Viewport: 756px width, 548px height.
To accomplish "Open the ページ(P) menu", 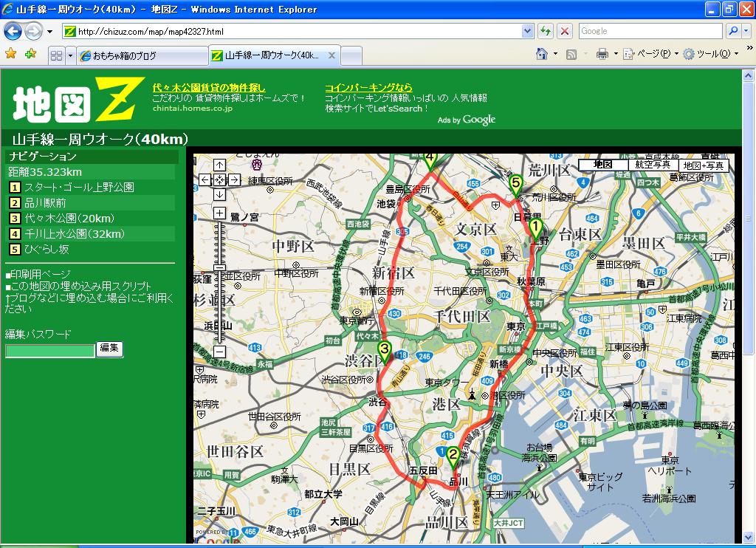I will (x=651, y=54).
